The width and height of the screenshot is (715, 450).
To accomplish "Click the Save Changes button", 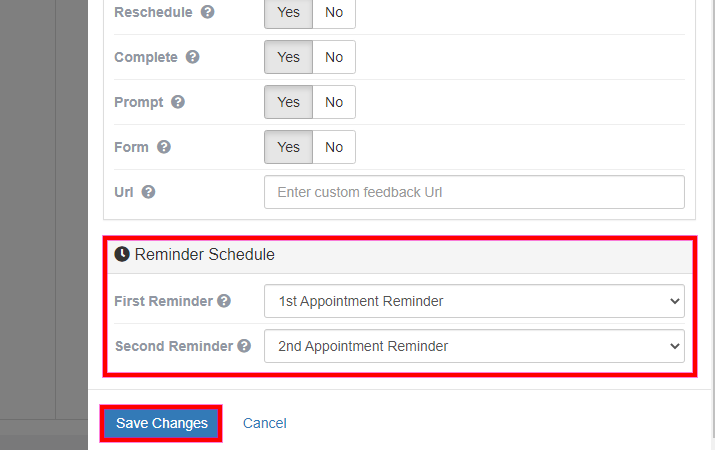I will click(x=162, y=423).
